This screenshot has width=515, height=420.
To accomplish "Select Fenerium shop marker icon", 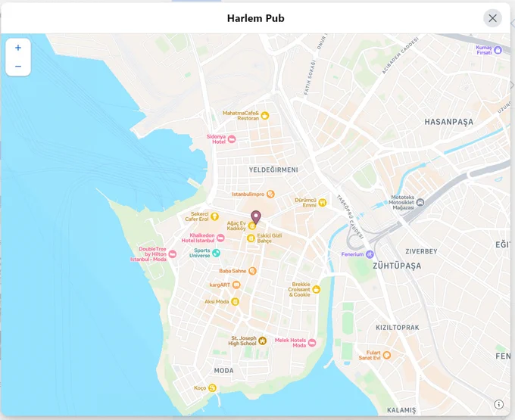I will pyautogui.click(x=370, y=254).
